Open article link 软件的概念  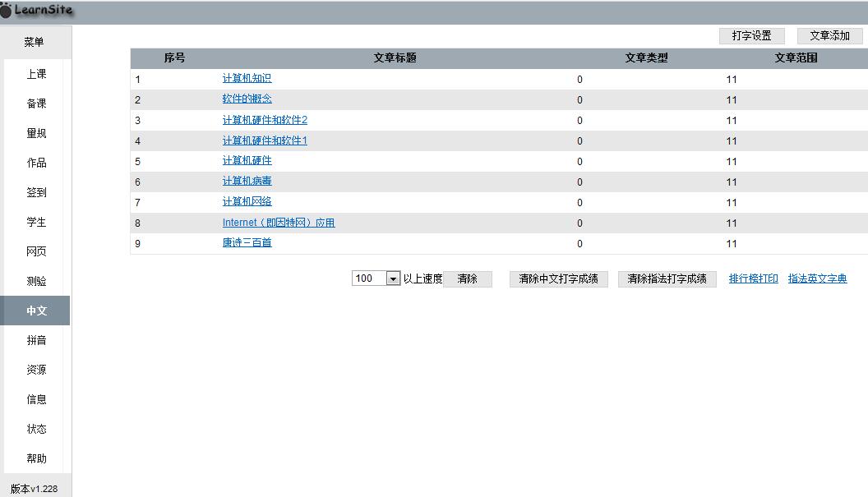pyautogui.click(x=247, y=99)
